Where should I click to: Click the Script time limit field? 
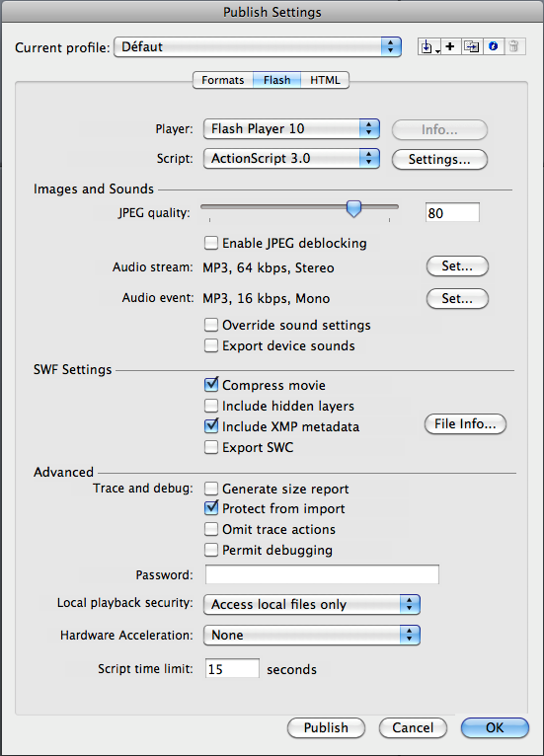click(x=232, y=668)
